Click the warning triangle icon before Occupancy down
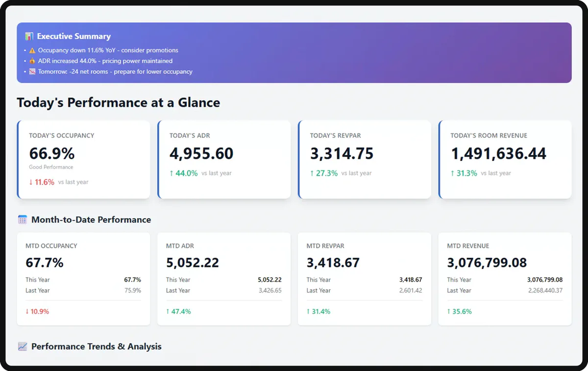The width and height of the screenshot is (588, 371). (x=32, y=50)
